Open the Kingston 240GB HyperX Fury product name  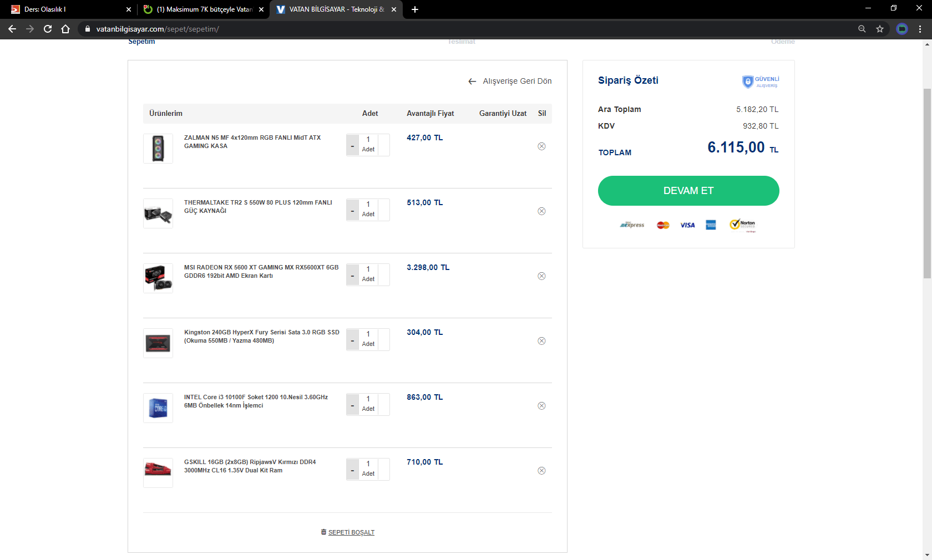click(x=262, y=337)
